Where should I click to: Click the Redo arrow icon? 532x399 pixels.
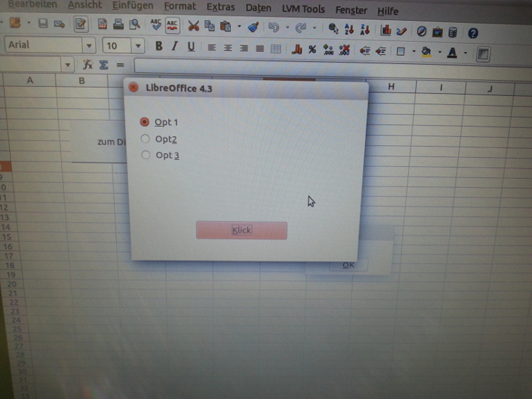click(300, 28)
